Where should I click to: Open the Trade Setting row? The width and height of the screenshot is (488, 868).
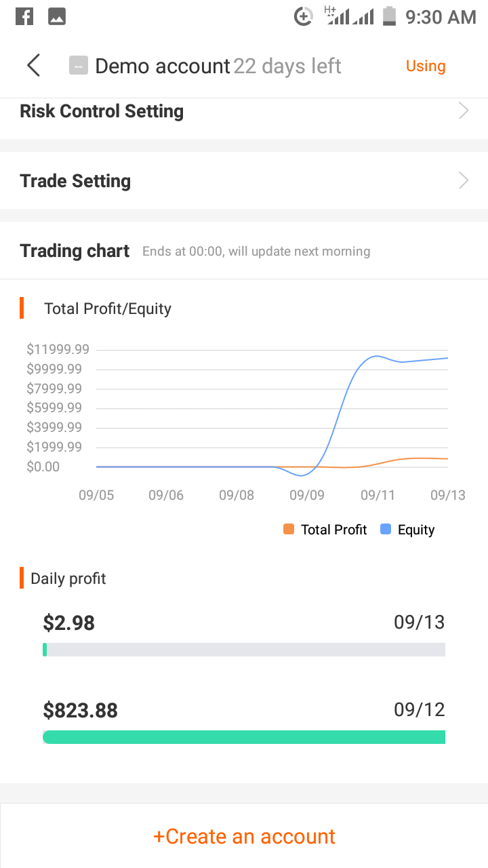pos(244,180)
